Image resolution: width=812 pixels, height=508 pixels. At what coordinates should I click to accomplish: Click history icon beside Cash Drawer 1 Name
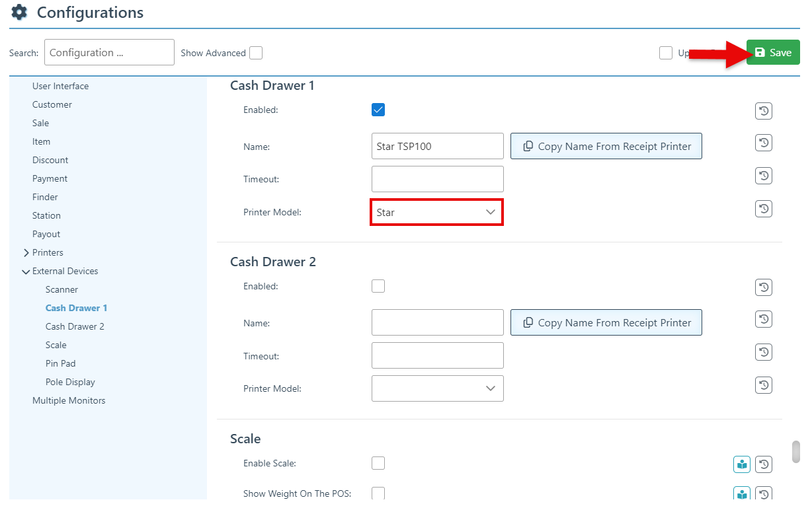(x=764, y=143)
